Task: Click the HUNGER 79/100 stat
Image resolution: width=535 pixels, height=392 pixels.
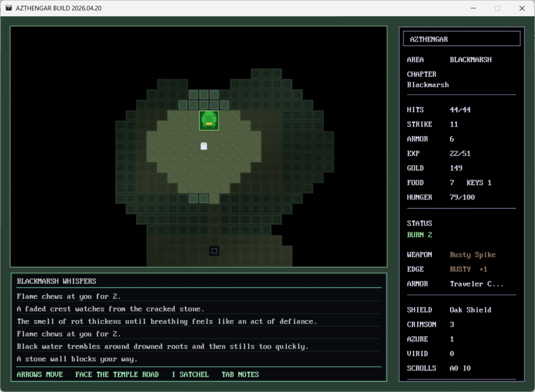Action: point(441,197)
